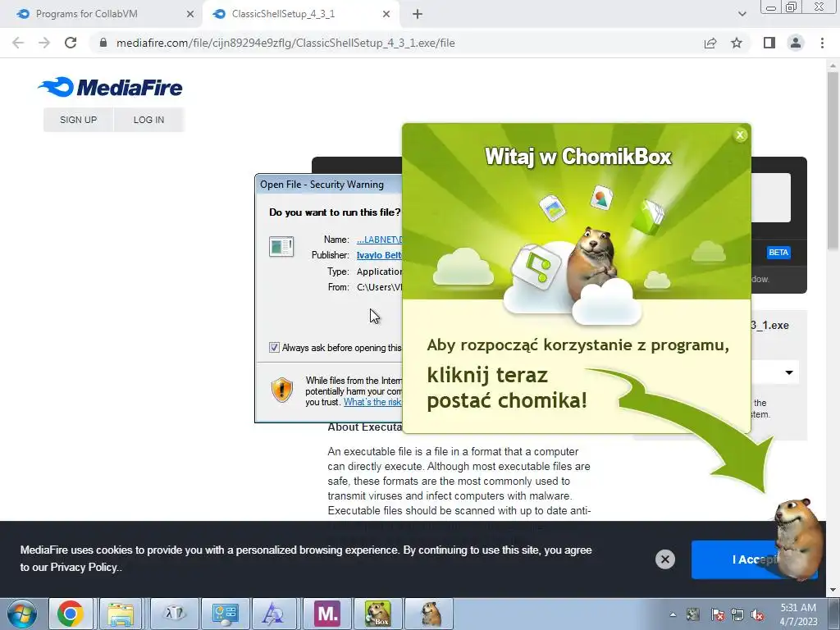
Task: Open the letter A magnifier taskbar application
Action: coord(275,614)
